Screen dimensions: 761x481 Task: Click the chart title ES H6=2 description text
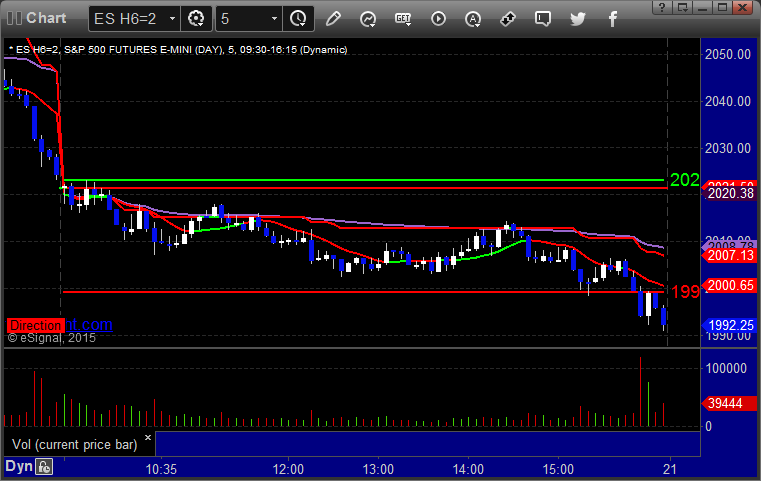coord(178,50)
